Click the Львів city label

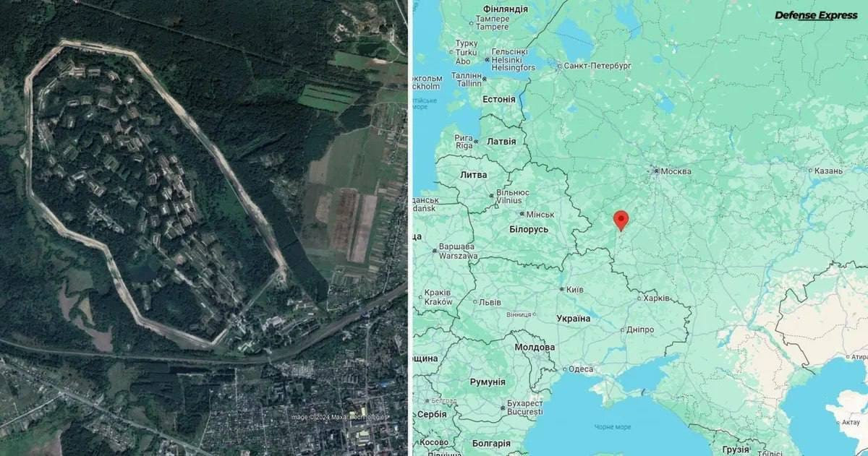pos(492,301)
